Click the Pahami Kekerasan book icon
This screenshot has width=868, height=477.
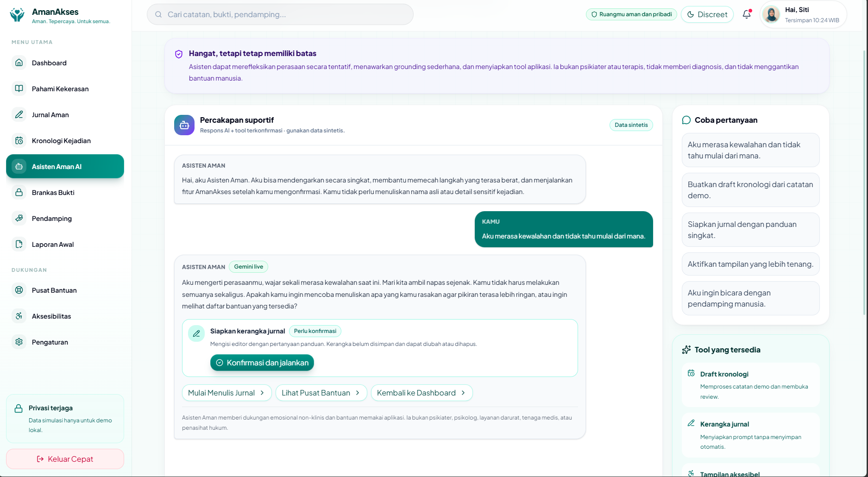pyautogui.click(x=19, y=88)
